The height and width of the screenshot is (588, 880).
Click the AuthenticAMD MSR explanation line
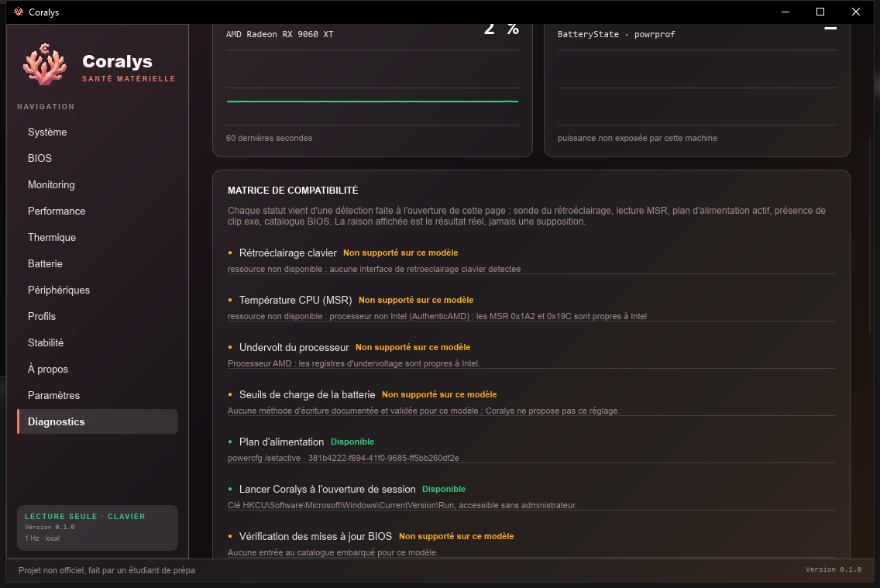coord(437,316)
